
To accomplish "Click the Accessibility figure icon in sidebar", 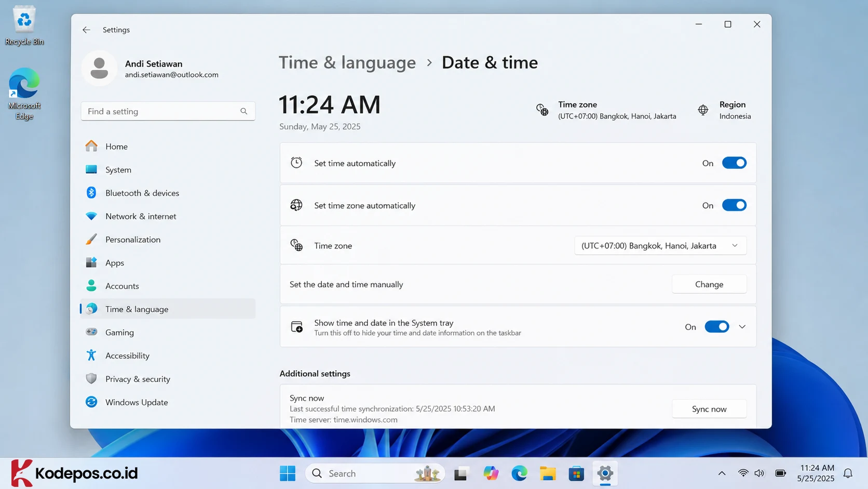I will [x=91, y=355].
